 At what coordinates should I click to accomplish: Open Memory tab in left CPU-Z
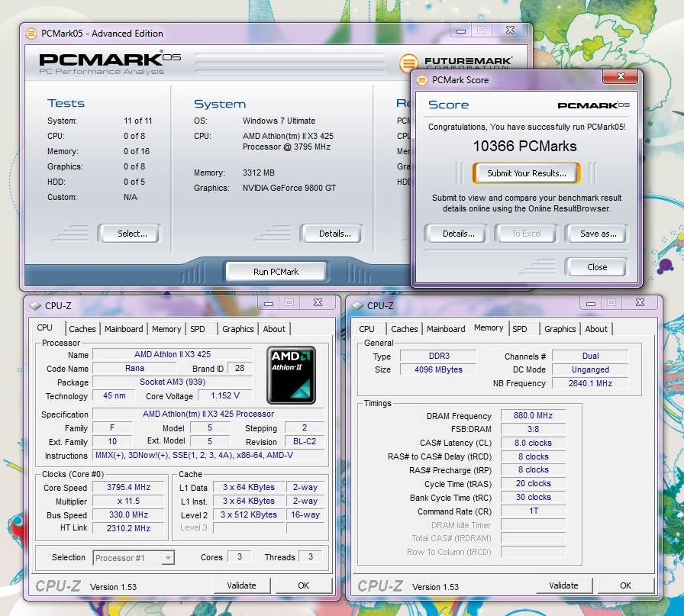click(x=166, y=329)
